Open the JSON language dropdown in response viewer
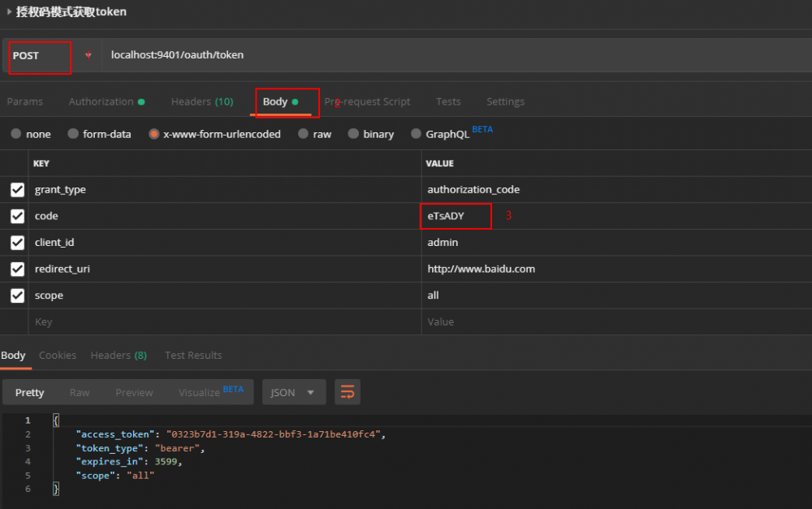Viewport: 812px width, 509px height. point(293,392)
